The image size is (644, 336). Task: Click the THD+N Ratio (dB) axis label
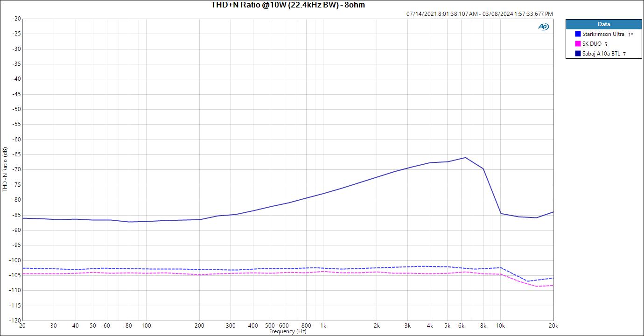tap(5, 169)
